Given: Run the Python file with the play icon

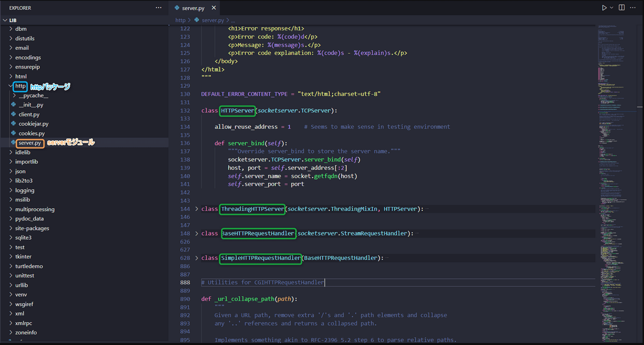Looking at the screenshot, I should 604,8.
